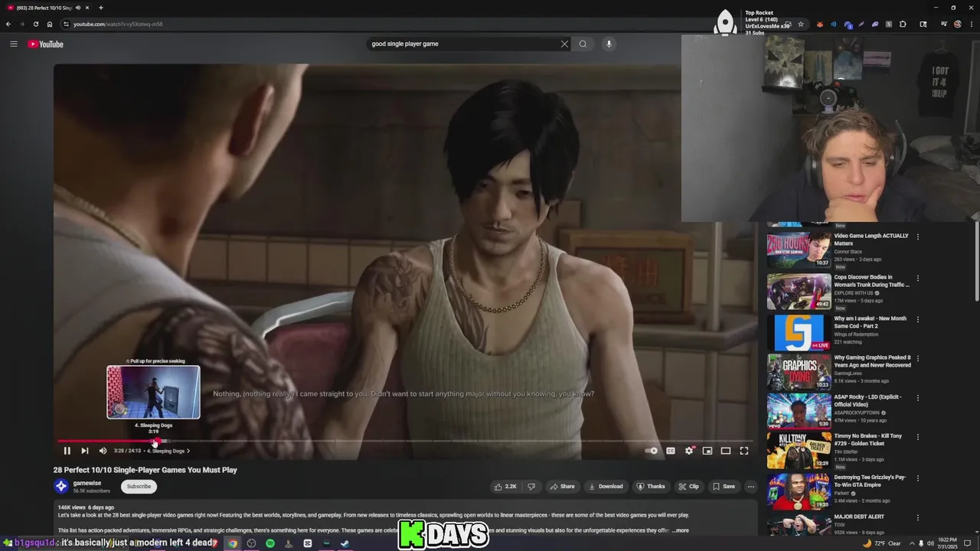Reload the page in the browser
This screenshot has width=980, height=551.
tap(35, 24)
